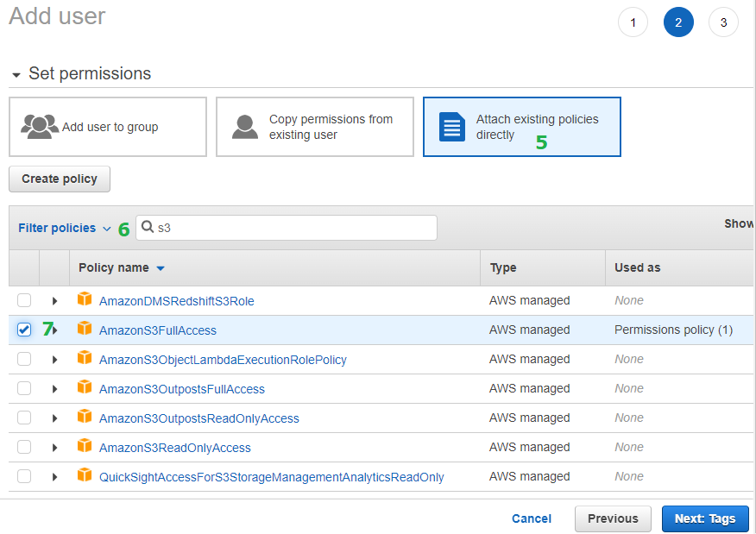
Task: Open the Filter policies dropdown
Action: pos(65,228)
